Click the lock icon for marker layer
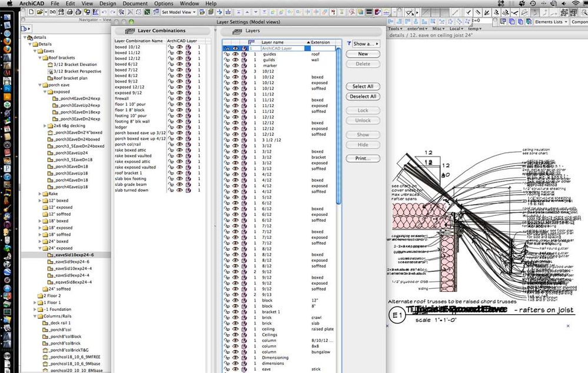Screen dimensions: 588x373 tap(226, 65)
